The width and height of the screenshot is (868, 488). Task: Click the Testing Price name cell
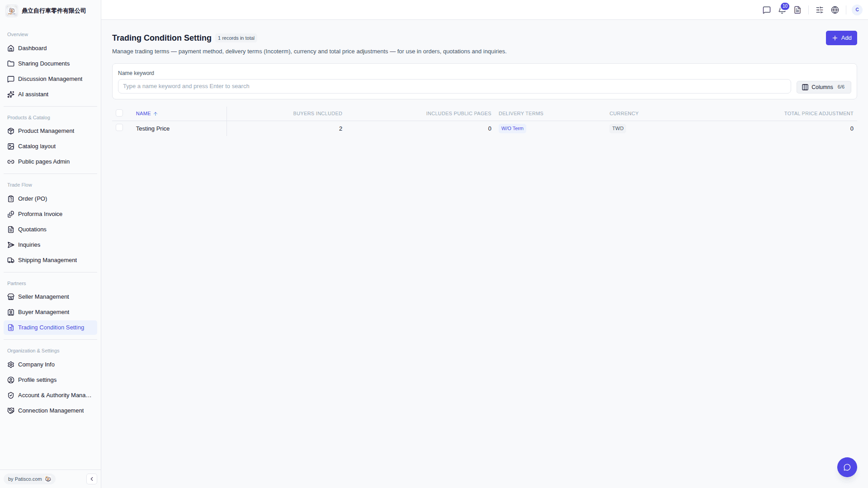point(153,129)
